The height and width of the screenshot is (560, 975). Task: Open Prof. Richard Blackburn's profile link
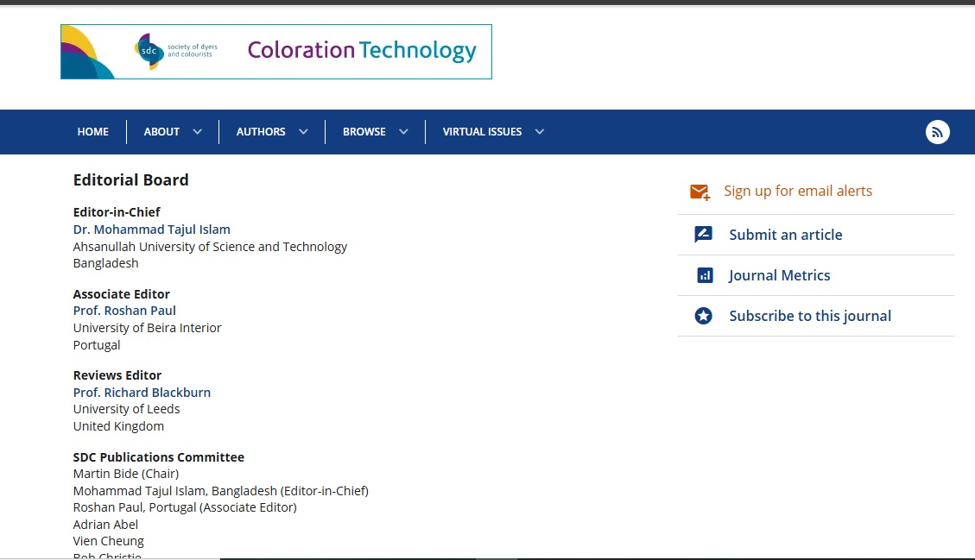coord(142,393)
